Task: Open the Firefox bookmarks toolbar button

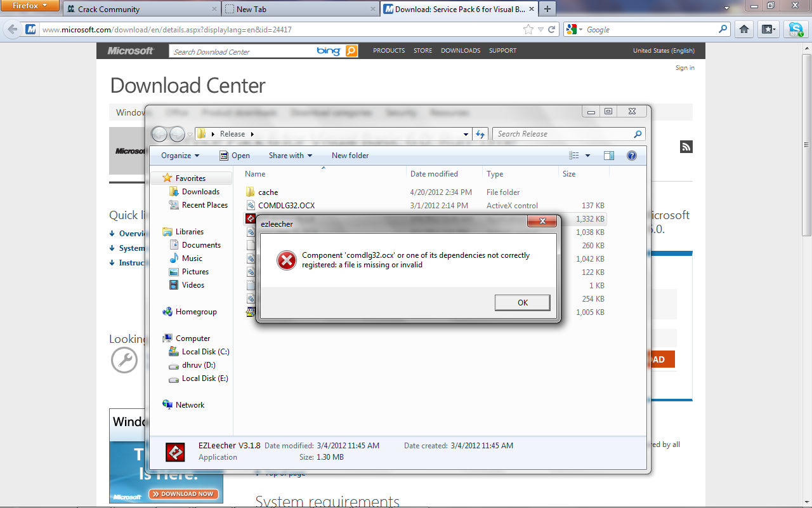Action: click(769, 29)
